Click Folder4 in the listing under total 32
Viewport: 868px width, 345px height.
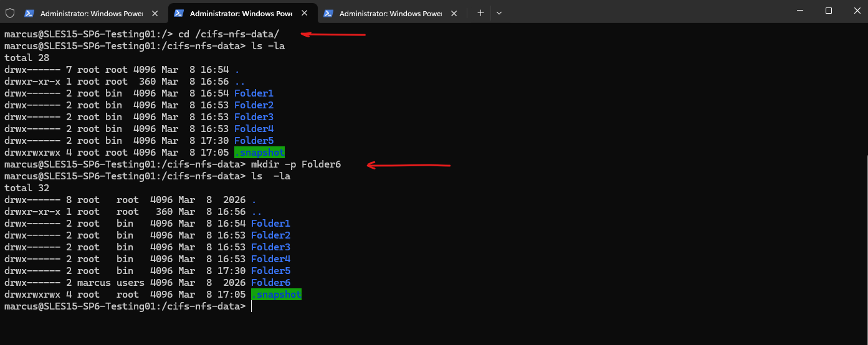click(x=271, y=259)
